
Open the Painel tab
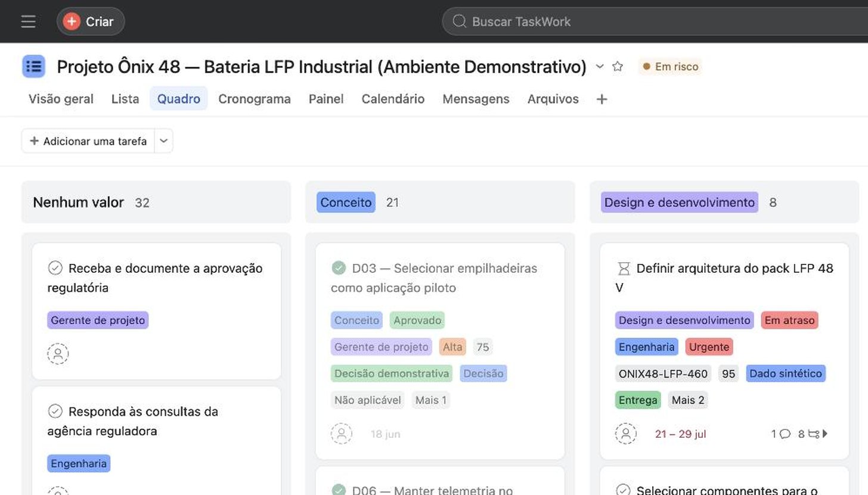pos(326,99)
